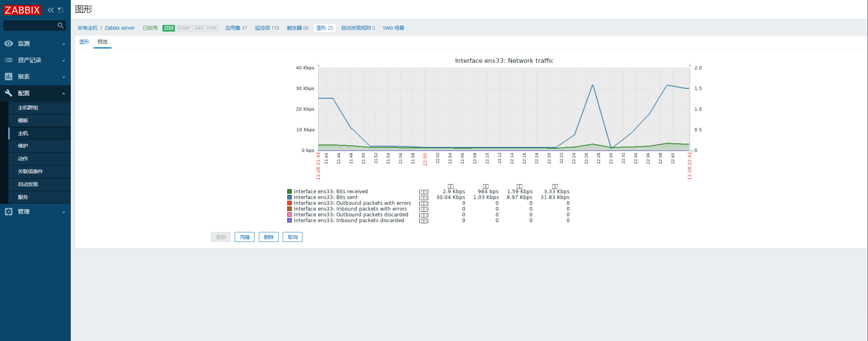
Task: Click green Bits received legend swatch
Action: tap(289, 191)
